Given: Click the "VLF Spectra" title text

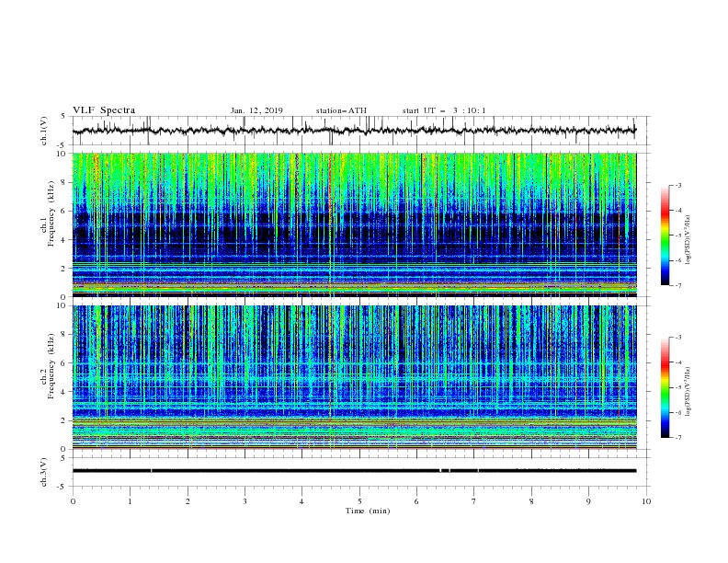Looking at the screenshot, I should click(x=104, y=110).
